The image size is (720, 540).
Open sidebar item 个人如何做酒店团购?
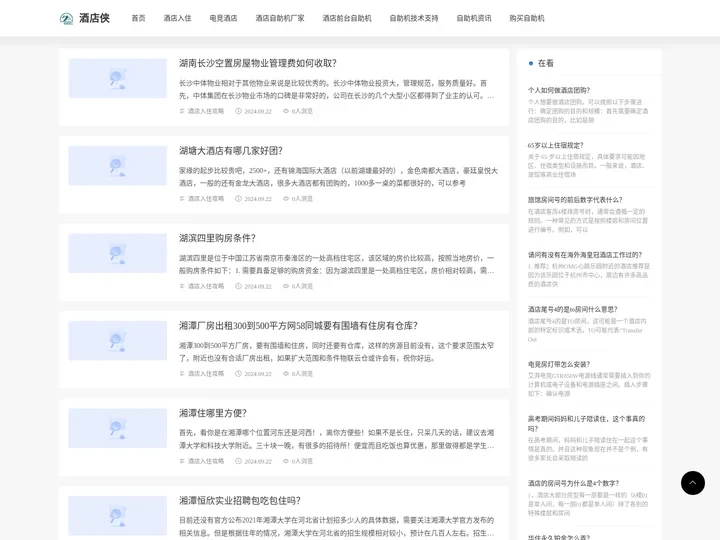[x=559, y=90]
